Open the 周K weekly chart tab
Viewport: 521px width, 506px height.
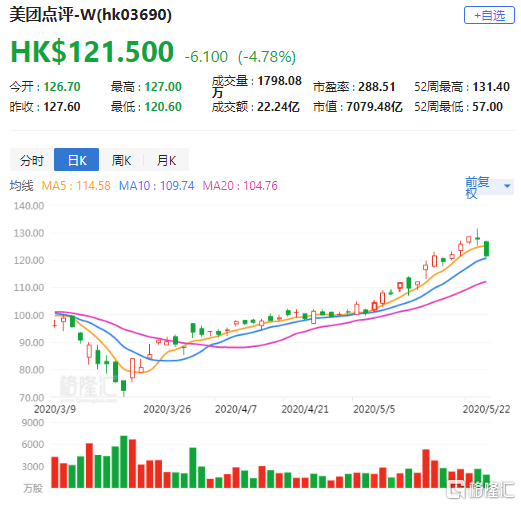(121, 160)
